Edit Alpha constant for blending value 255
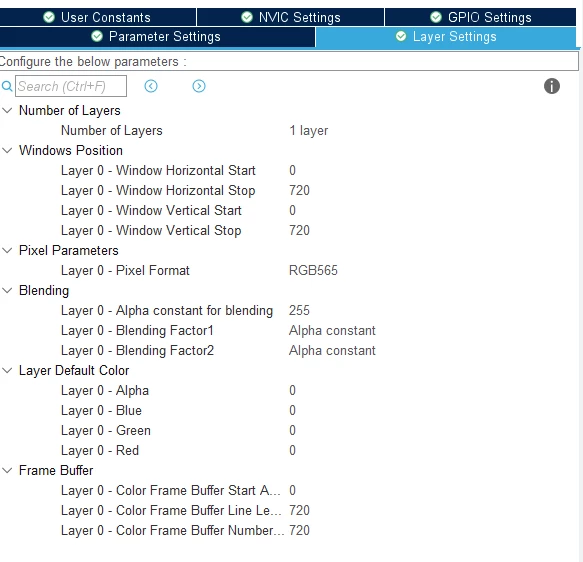The image size is (583, 562). 299,310
